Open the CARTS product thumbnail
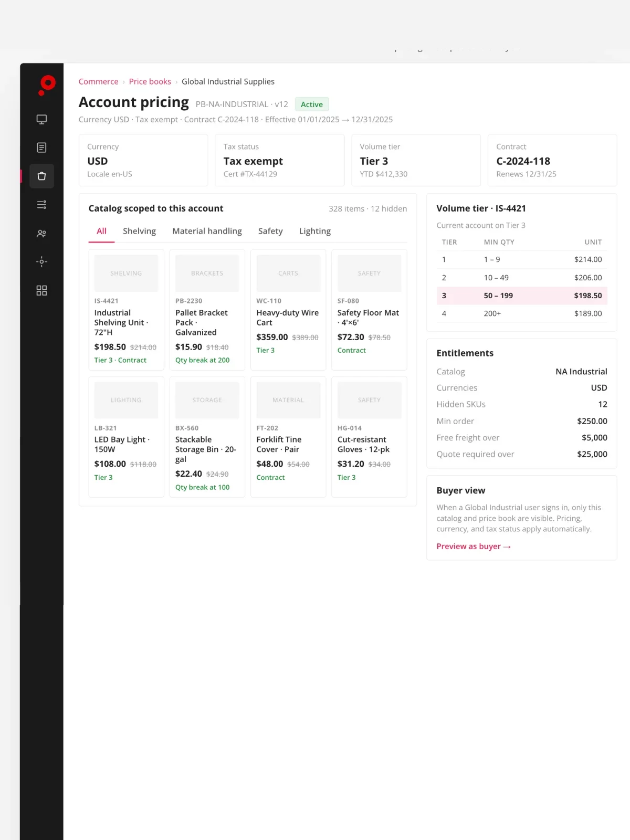Screen dimensions: 630x840 coord(288,273)
